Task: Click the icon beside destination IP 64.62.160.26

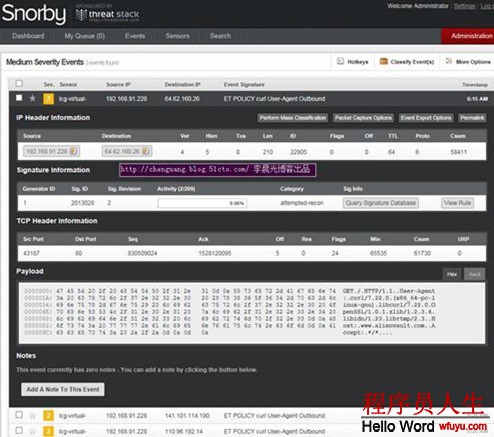Action: 145,151
